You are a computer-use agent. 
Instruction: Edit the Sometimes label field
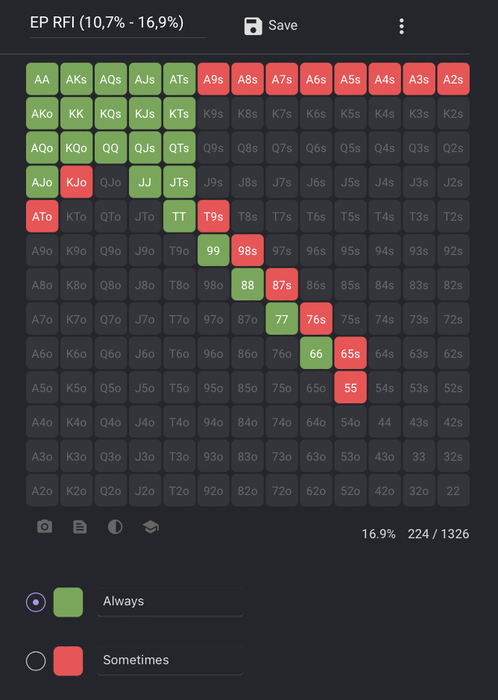coord(170,660)
